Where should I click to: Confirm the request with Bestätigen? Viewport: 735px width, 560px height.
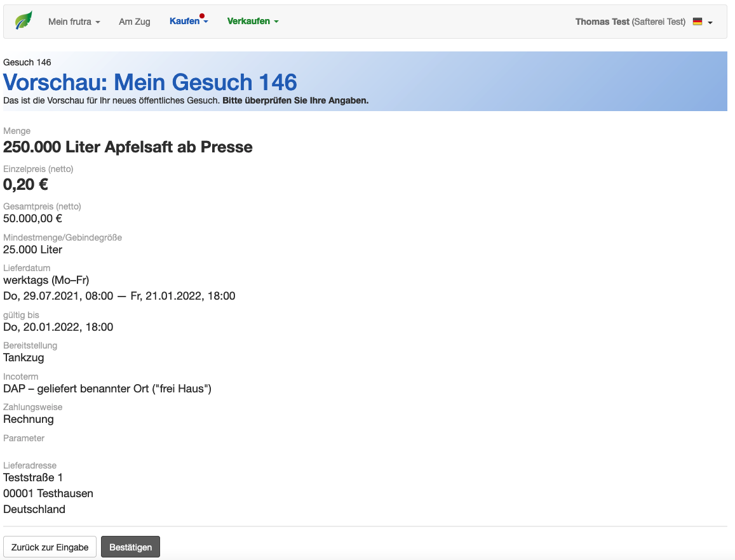coord(130,547)
